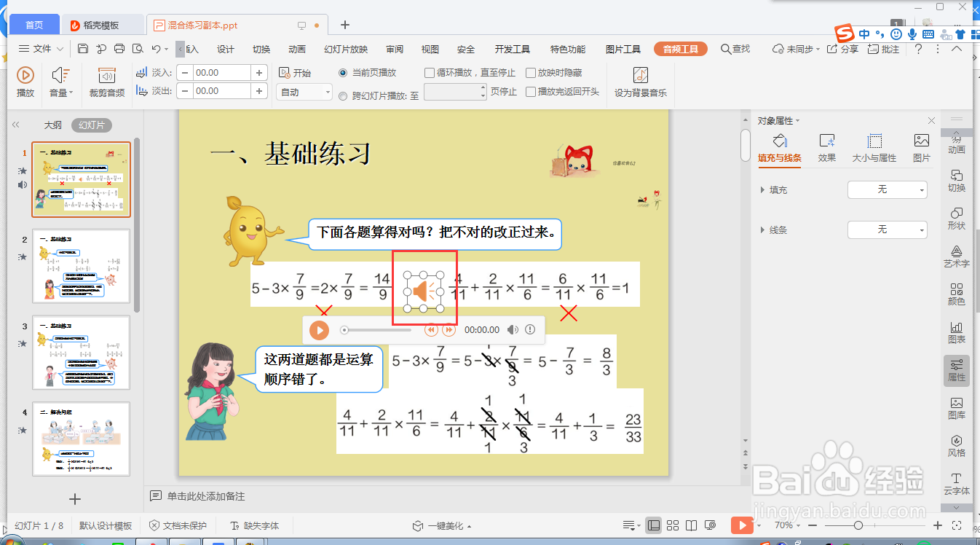Click the audio player progress slider on slide
The height and width of the screenshot is (545, 980).
[x=379, y=330]
